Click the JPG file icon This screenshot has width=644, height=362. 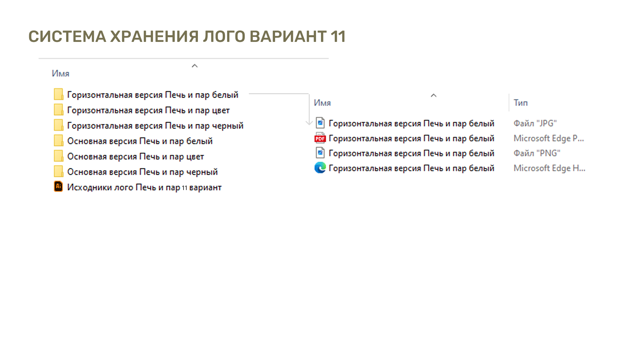(320, 123)
